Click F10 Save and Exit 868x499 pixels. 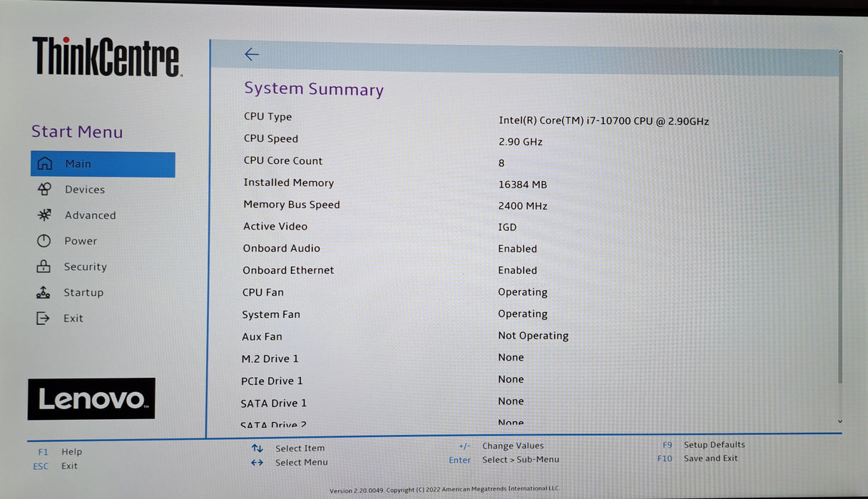pos(698,458)
